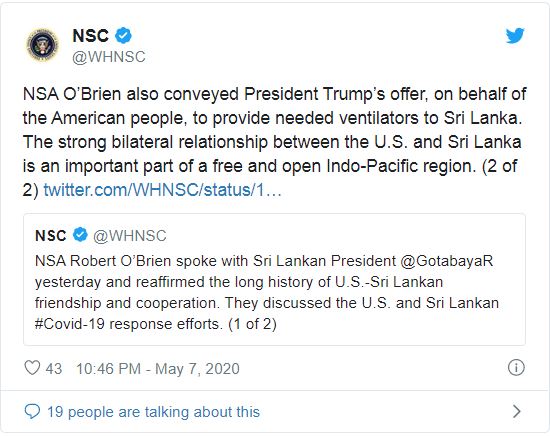Click the quoted tweet's verified badge
The image size is (550, 436).
(80, 235)
